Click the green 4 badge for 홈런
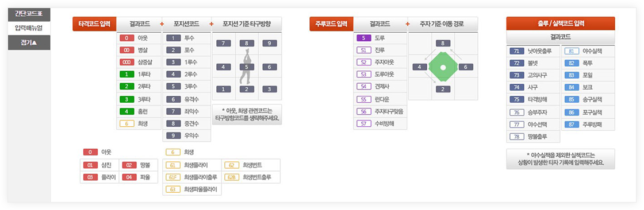This screenshot has height=210, width=644. click(x=127, y=111)
